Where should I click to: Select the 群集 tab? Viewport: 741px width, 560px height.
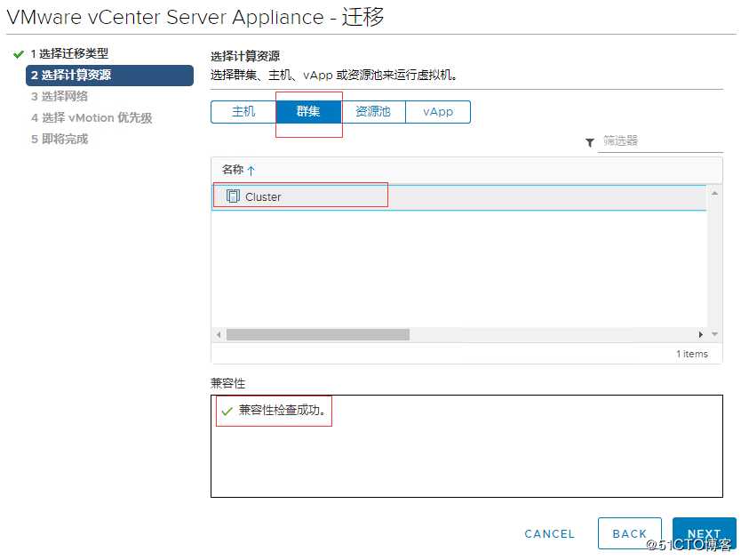click(x=308, y=112)
